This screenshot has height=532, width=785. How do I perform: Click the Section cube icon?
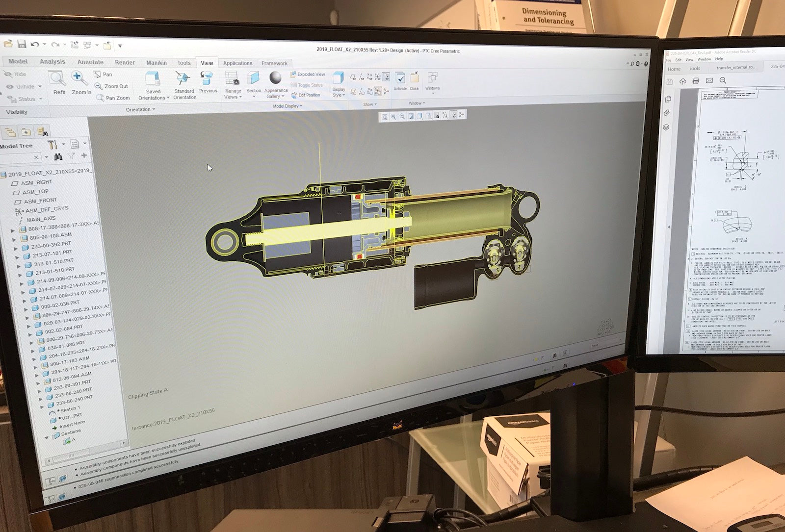[253, 78]
